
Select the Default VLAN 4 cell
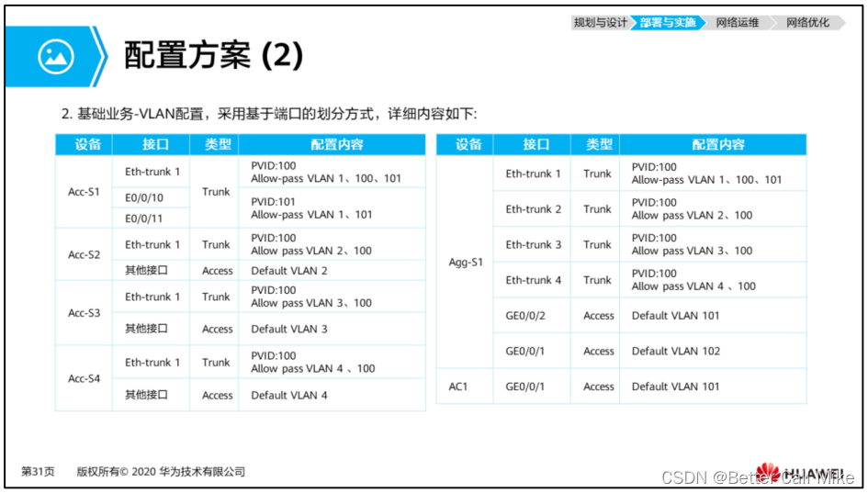[x=333, y=395]
